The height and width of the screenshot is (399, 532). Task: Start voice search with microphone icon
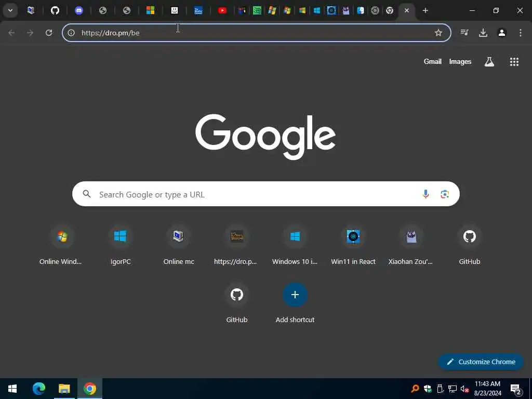click(x=425, y=194)
